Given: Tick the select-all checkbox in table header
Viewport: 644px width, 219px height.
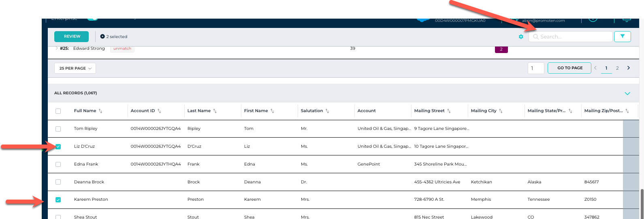Looking at the screenshot, I should click(x=58, y=111).
